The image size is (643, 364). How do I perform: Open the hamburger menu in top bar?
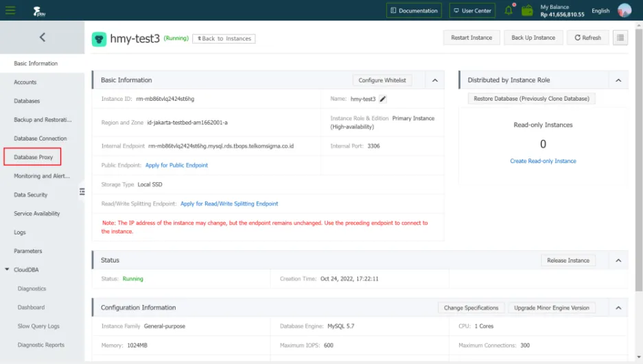coord(10,10)
